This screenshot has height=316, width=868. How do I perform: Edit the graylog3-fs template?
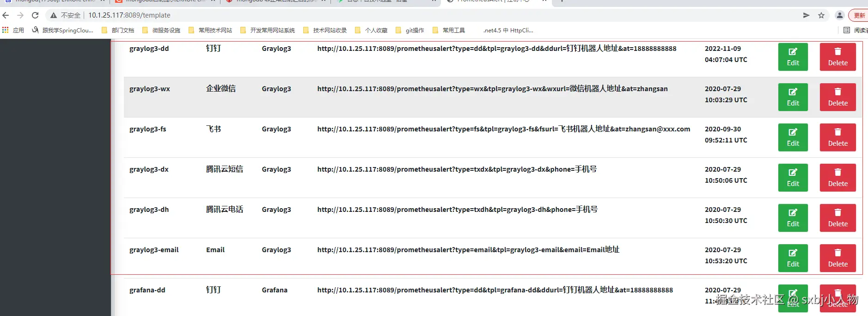(793, 137)
